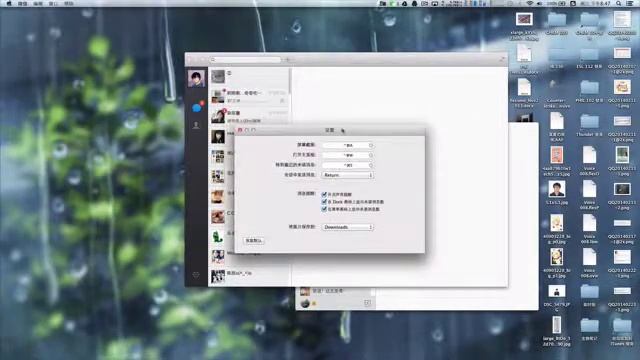Image resolution: width=640 pixels, height=360 pixels.
Task: Click the restore defaults button in settings
Action: (253, 240)
